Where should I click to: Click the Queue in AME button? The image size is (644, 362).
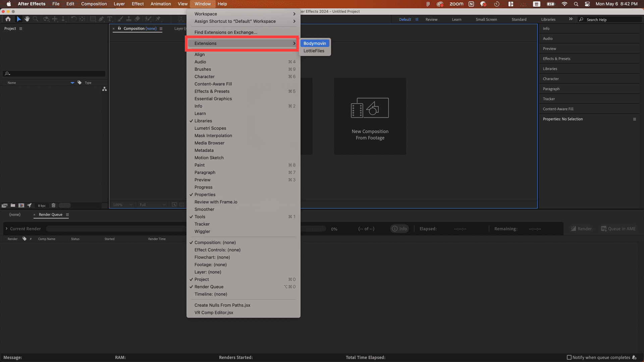(618, 229)
